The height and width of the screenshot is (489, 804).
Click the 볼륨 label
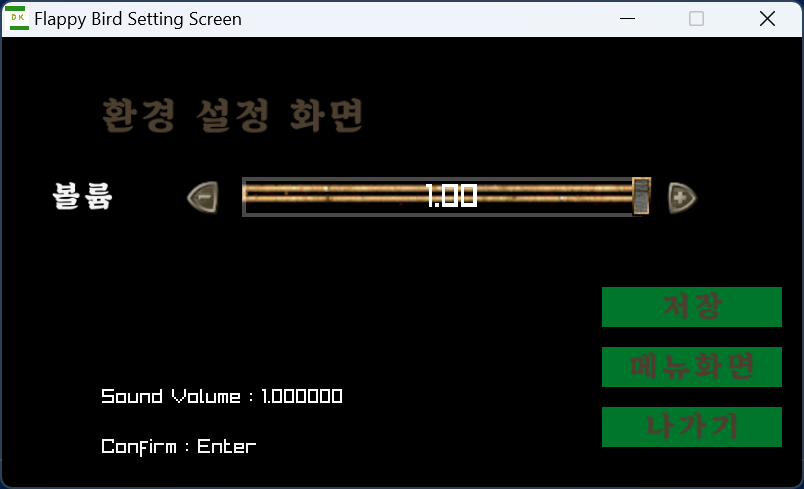[x=82, y=196]
